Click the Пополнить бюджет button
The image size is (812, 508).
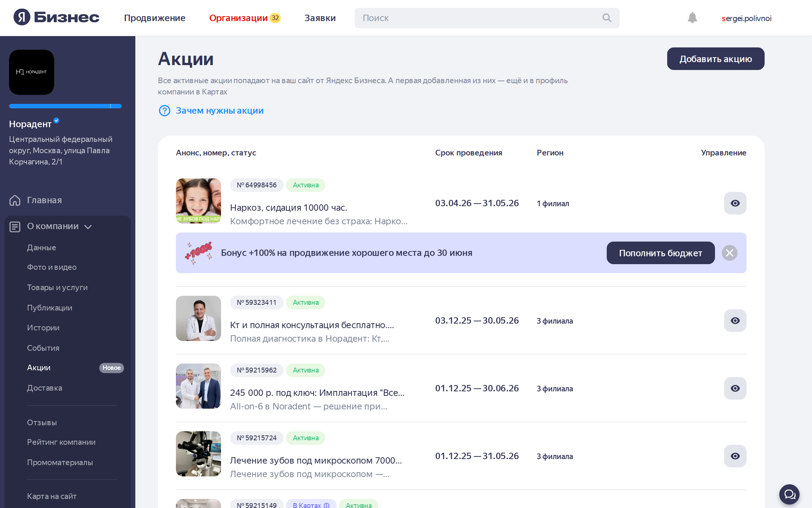pos(661,253)
